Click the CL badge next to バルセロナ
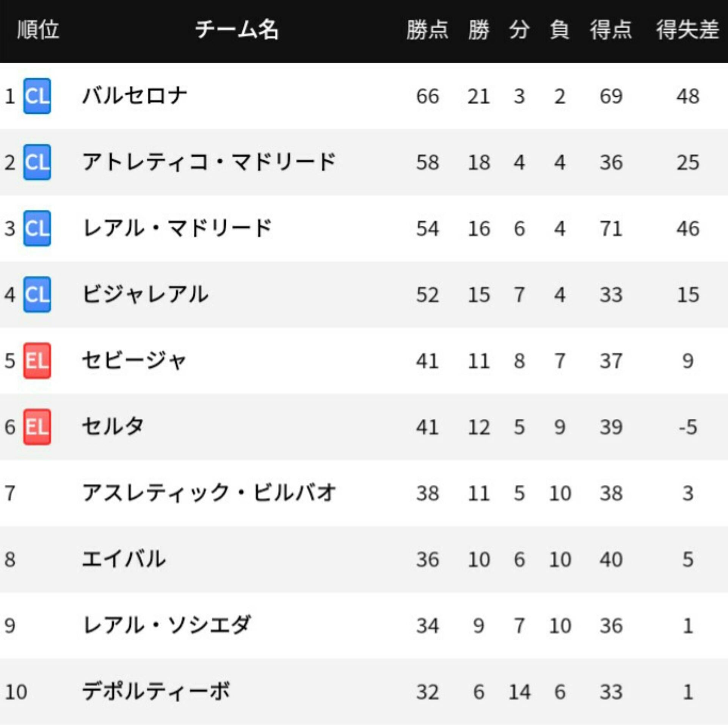The width and height of the screenshot is (728, 726). click(37, 96)
